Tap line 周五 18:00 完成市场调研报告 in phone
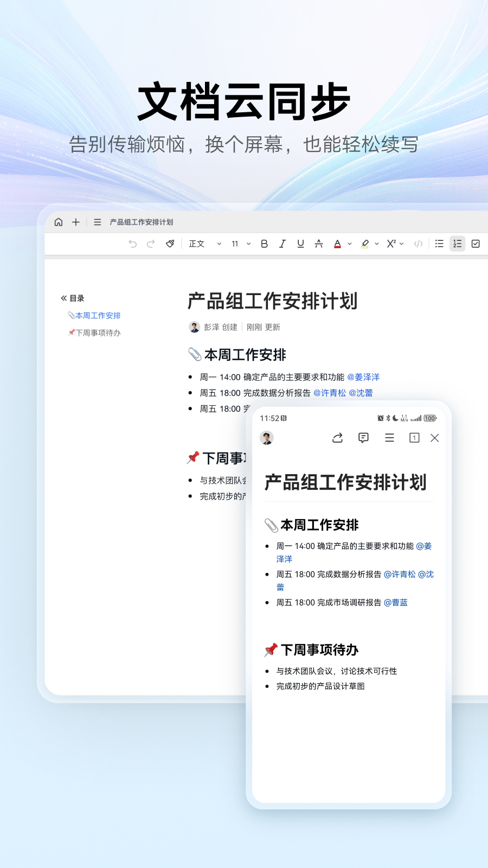The image size is (488, 868). 329,602
